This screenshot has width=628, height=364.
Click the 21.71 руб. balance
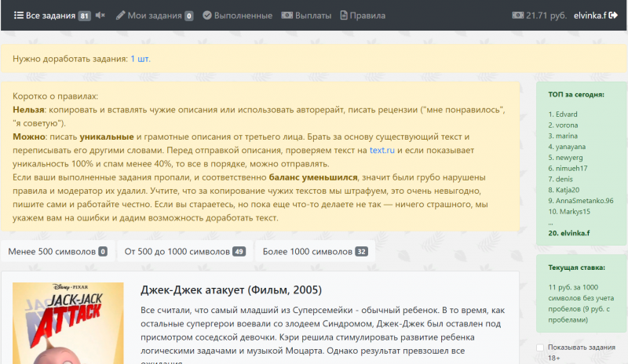click(546, 16)
